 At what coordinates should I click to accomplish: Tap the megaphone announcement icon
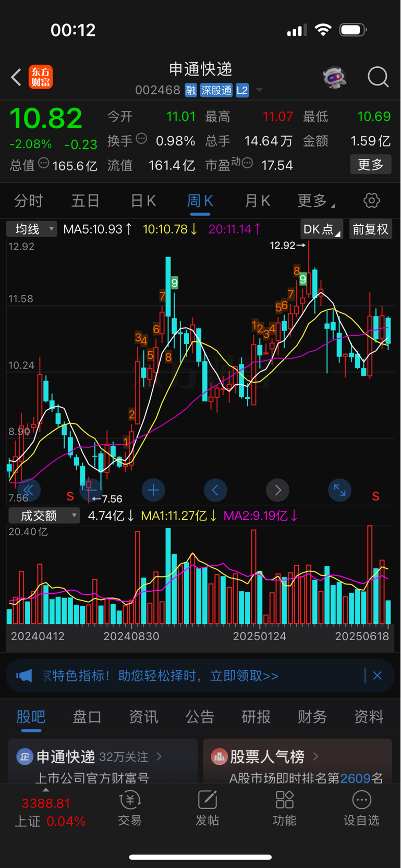(24, 676)
